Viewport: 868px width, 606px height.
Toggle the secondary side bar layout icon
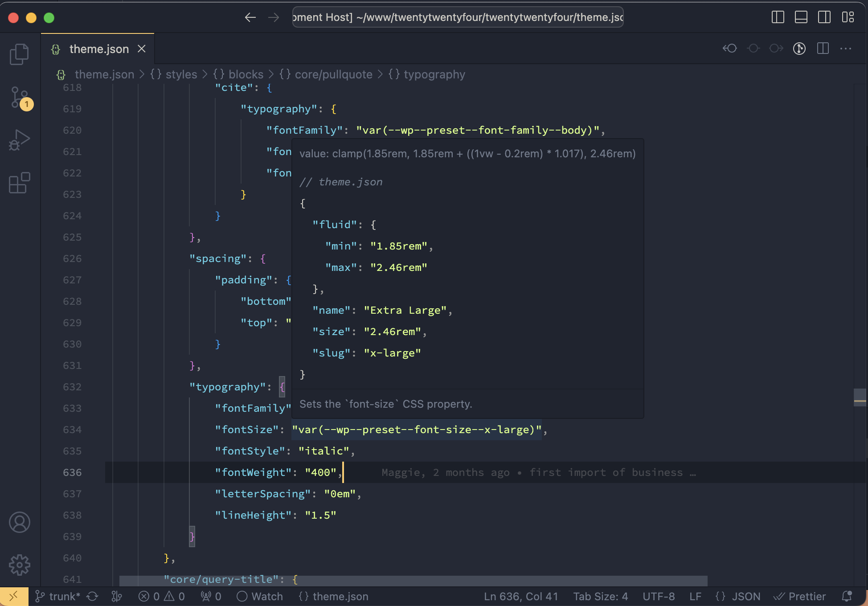(x=824, y=17)
